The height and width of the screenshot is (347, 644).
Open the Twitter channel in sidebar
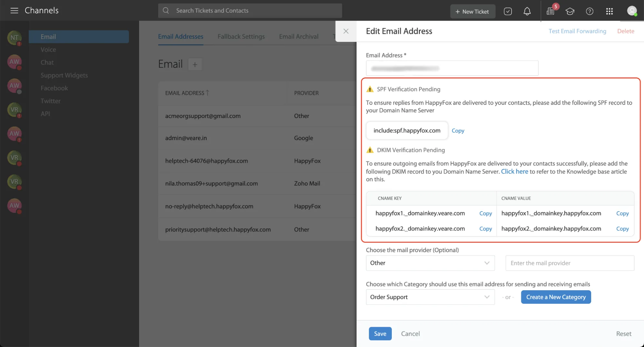[50, 101]
